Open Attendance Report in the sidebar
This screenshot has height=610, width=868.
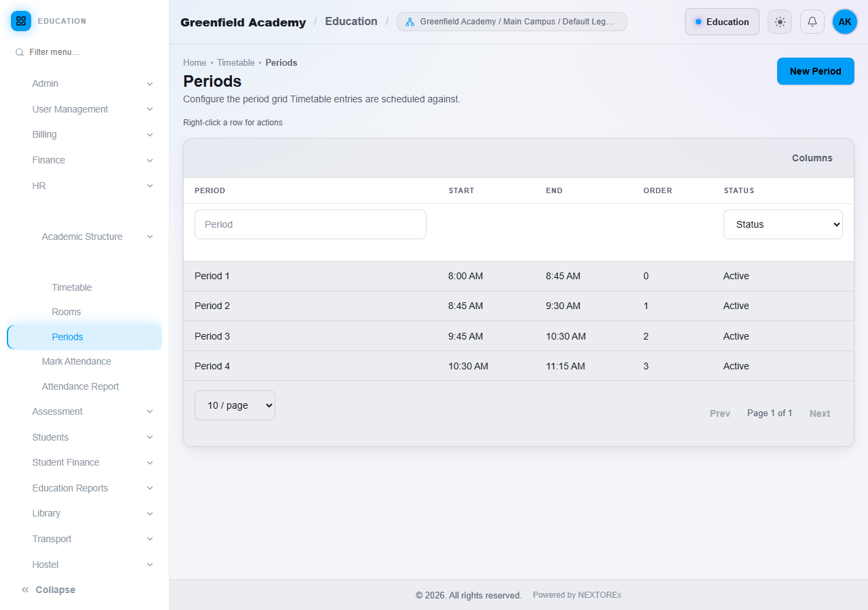click(81, 386)
